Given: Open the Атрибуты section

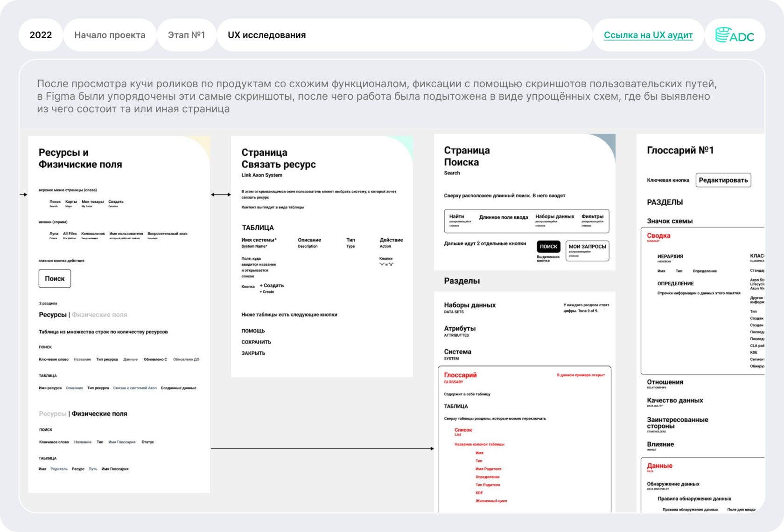Looking at the screenshot, I should tap(460, 329).
